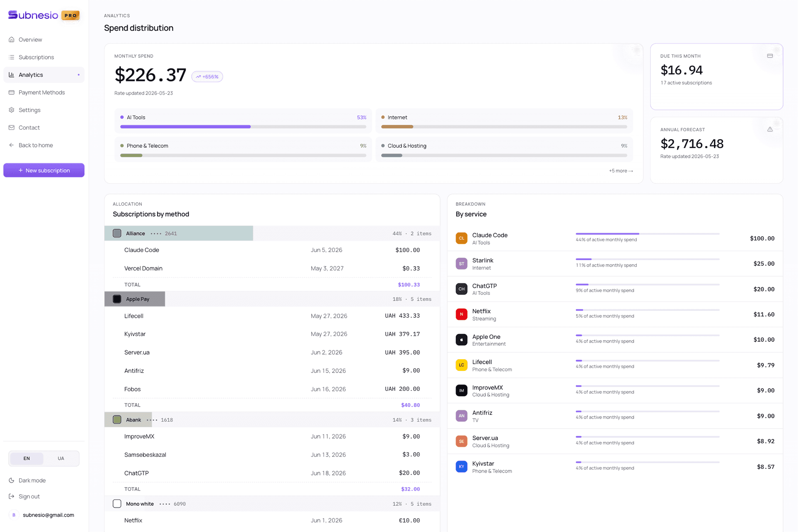
Task: Click the Annual Forecast $2,716.48 value
Action: [x=692, y=144]
